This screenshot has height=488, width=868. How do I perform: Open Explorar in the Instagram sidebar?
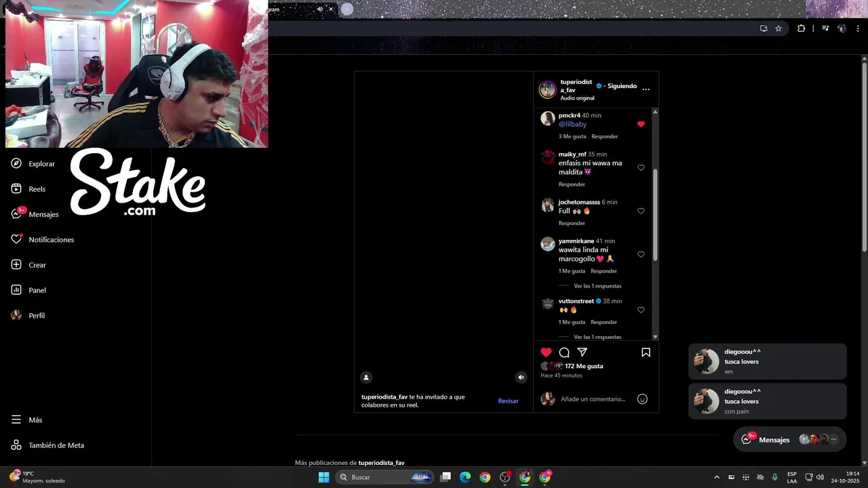click(x=33, y=163)
